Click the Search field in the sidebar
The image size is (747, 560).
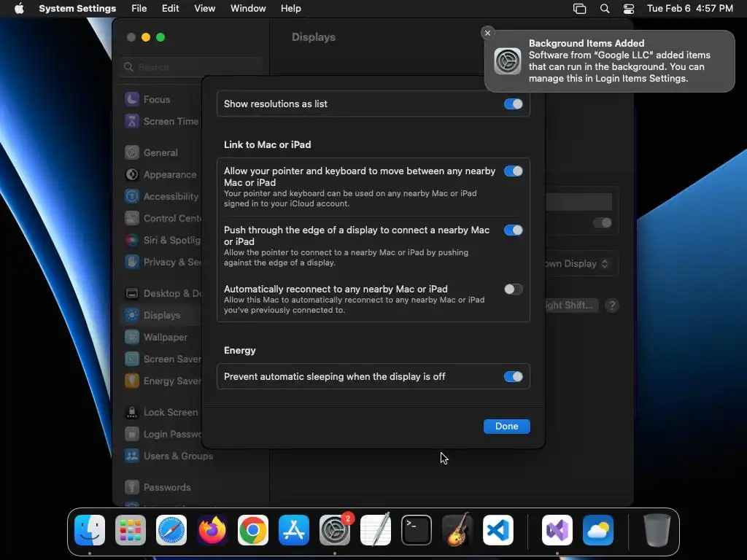[x=191, y=67]
